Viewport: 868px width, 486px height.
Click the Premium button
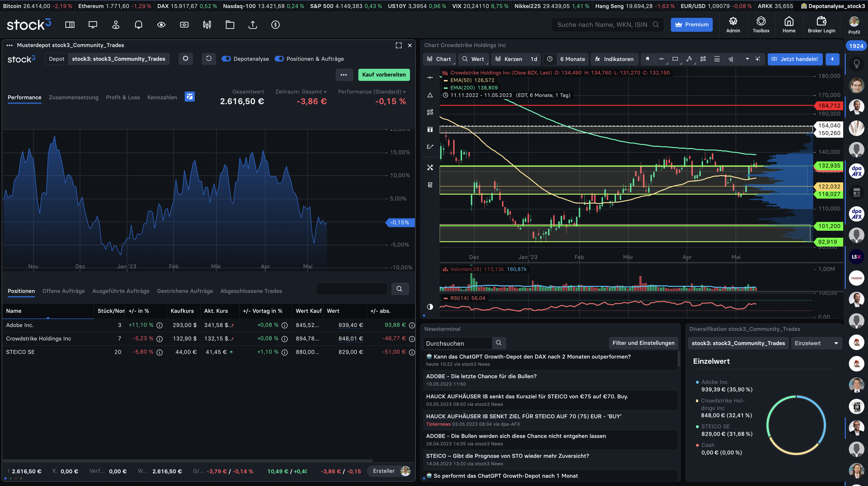pos(692,25)
